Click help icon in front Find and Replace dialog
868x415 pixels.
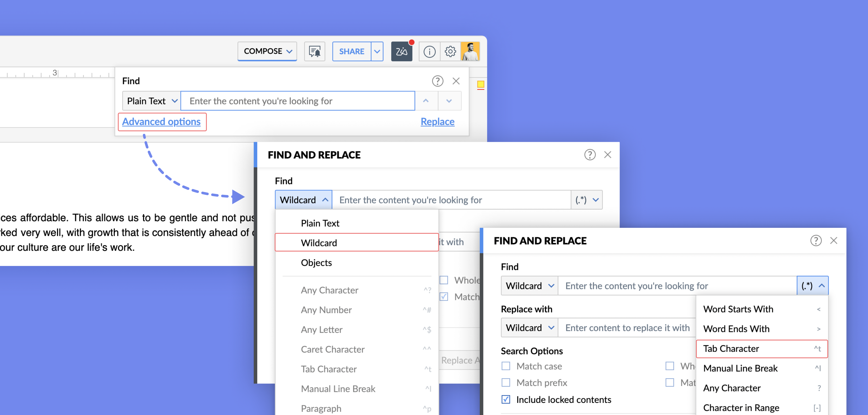816,241
